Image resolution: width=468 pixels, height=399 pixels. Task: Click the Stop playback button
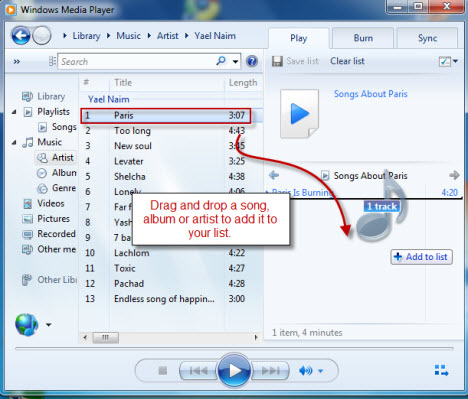tap(163, 371)
